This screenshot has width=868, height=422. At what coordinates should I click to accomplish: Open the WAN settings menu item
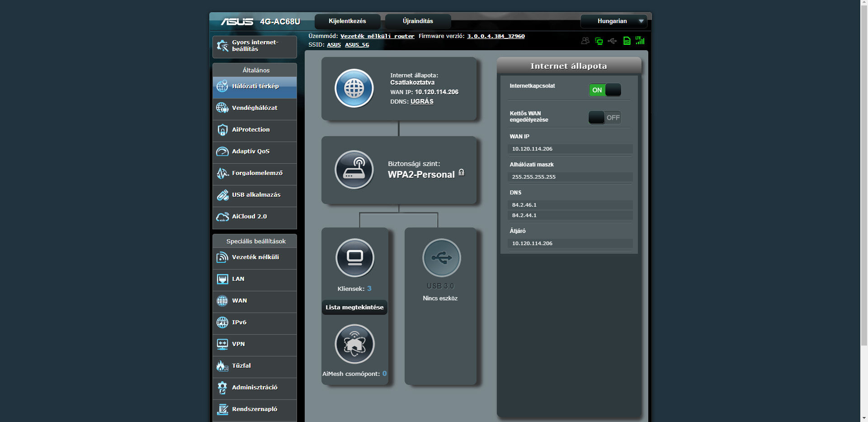255,301
